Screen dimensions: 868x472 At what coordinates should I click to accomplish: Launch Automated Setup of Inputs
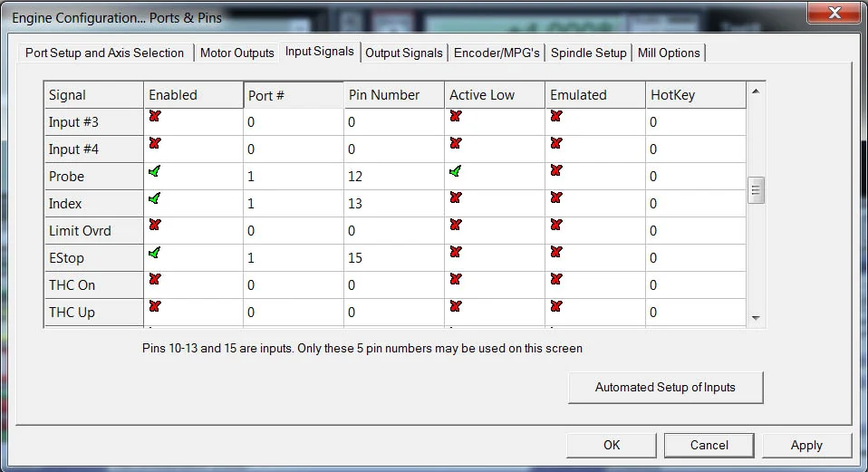[665, 388]
